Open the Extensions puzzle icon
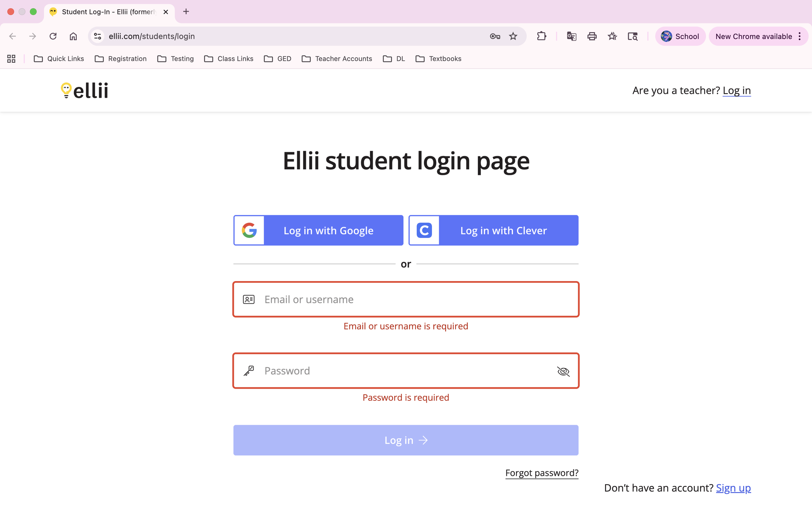The image size is (812, 508). point(541,36)
